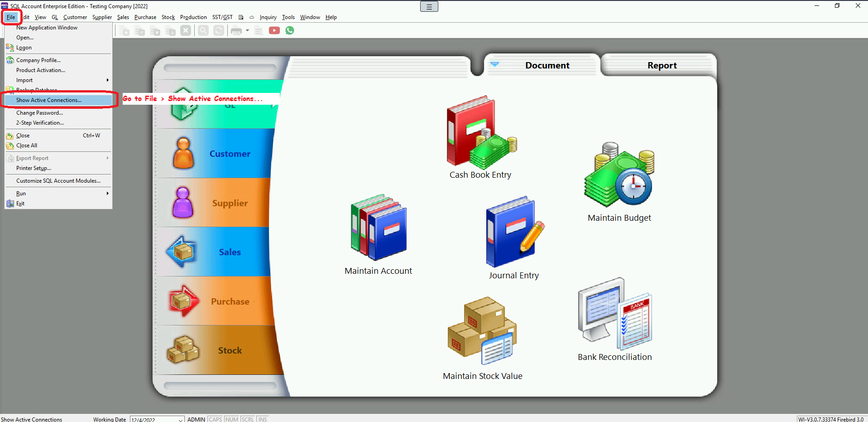Image resolution: width=868 pixels, height=422 pixels.
Task: Choose Exit in File menu
Action: (58, 204)
